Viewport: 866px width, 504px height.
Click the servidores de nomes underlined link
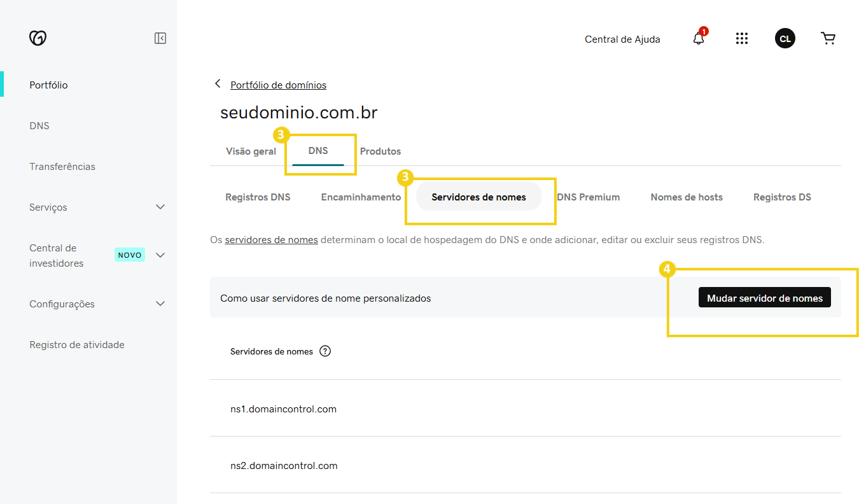(271, 239)
